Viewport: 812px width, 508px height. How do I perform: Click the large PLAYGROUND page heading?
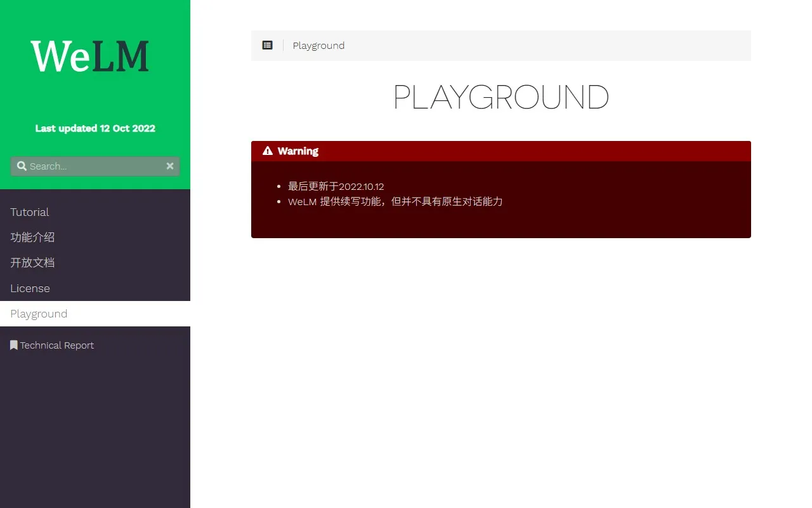501,98
